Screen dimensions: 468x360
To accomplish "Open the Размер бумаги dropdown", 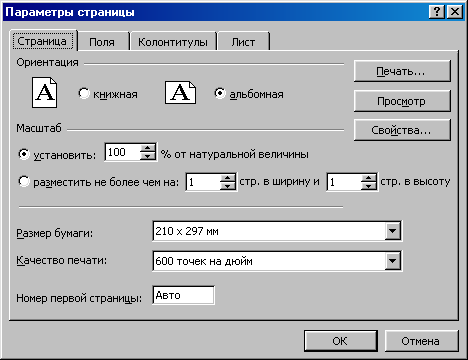I will point(393,231).
